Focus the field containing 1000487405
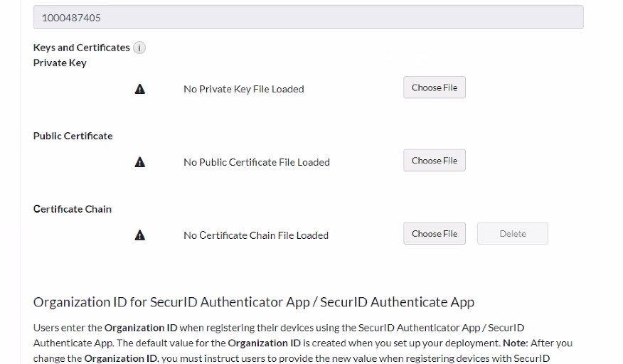 click(x=308, y=17)
